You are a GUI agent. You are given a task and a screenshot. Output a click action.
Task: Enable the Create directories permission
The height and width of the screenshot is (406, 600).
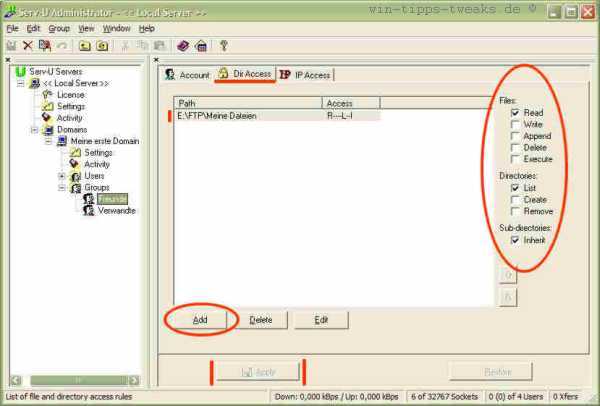point(515,200)
